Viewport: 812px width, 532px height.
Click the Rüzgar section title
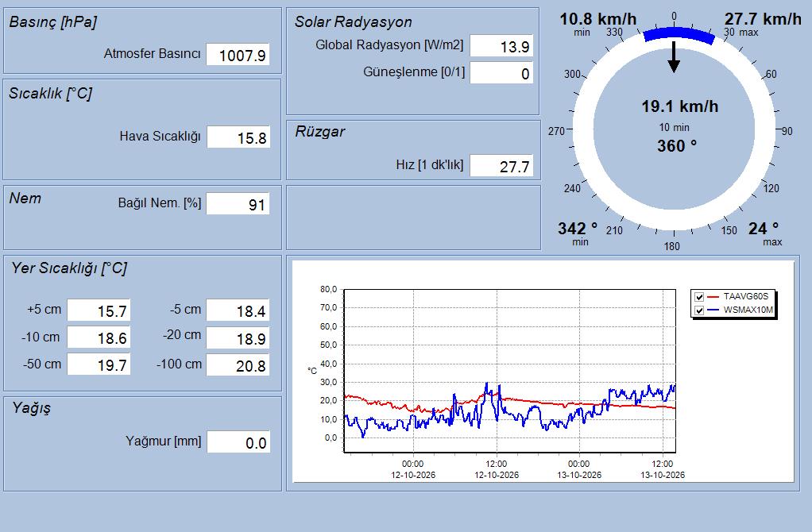click(320, 132)
